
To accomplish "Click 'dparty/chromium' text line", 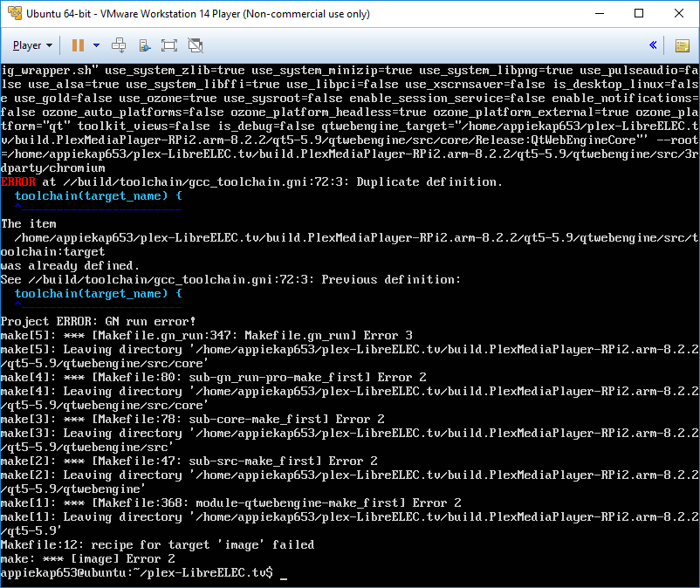I will click(52, 168).
